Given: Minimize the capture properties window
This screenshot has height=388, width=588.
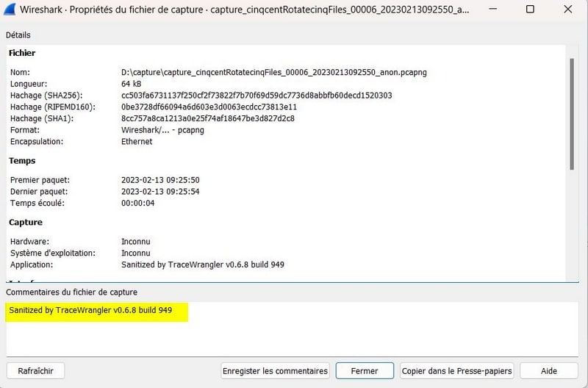Looking at the screenshot, I should (x=493, y=9).
